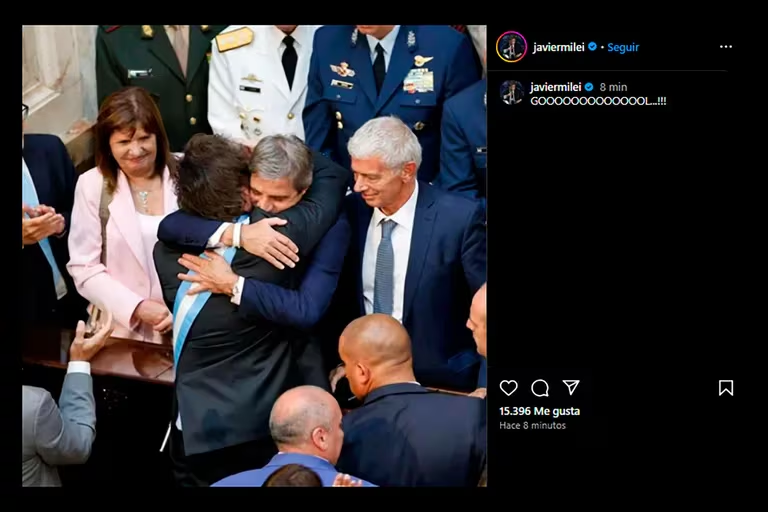Click the small avatar next to the caption
The height and width of the screenshot is (512, 768).
pos(512,92)
